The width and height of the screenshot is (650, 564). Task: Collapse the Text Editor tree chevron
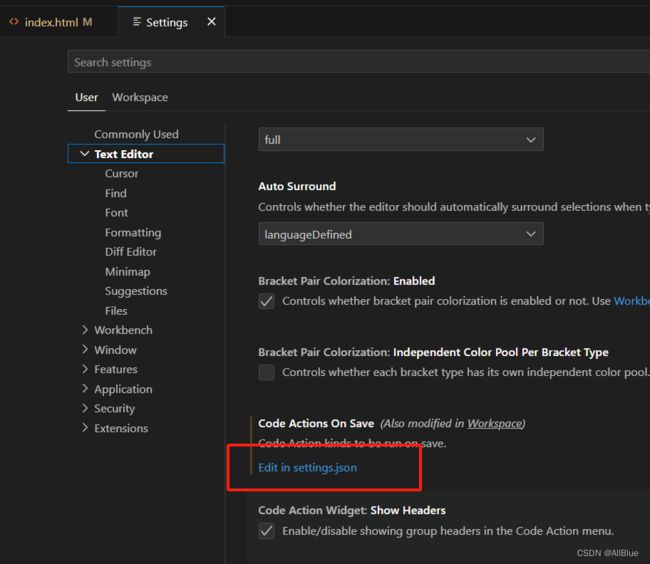(x=85, y=154)
